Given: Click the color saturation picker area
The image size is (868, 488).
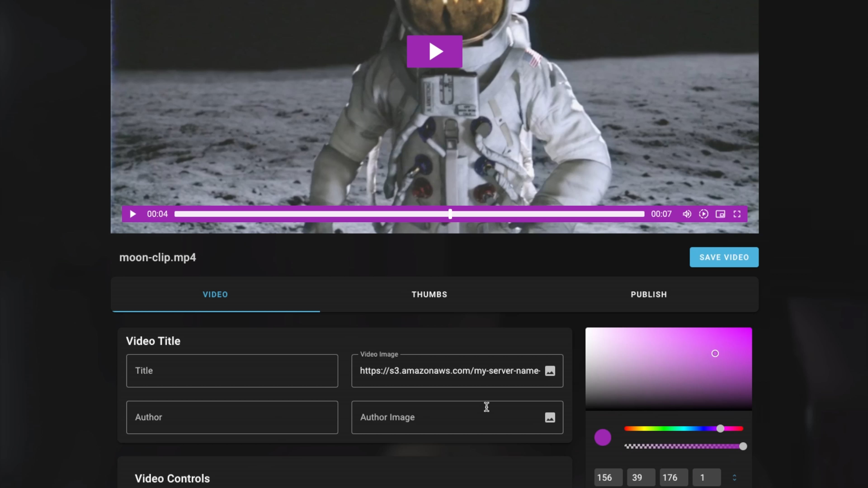Looking at the screenshot, I should [669, 369].
